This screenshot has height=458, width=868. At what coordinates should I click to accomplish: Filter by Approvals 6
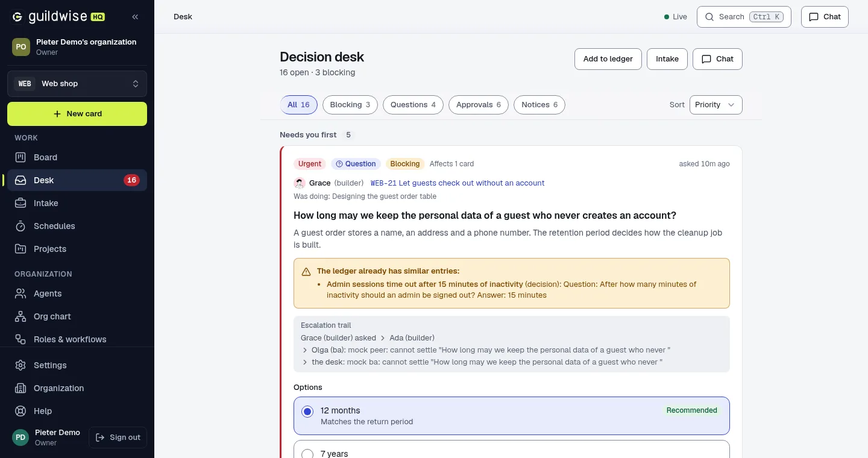[479, 105]
